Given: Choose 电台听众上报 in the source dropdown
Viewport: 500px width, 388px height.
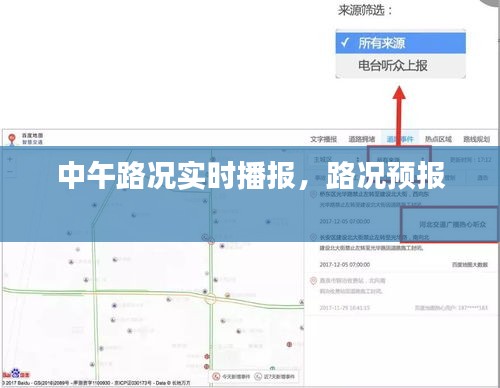Looking at the screenshot, I should (400, 65).
